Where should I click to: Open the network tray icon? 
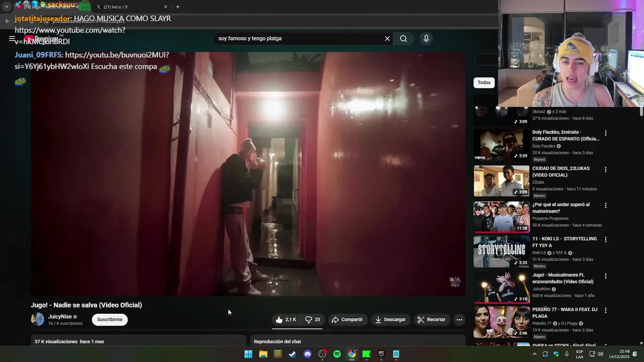coord(592,354)
